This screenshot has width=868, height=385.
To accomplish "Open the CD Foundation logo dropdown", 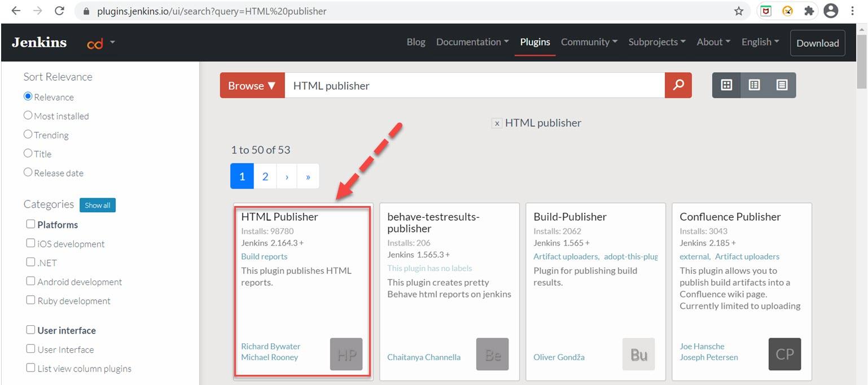I will 101,43.
